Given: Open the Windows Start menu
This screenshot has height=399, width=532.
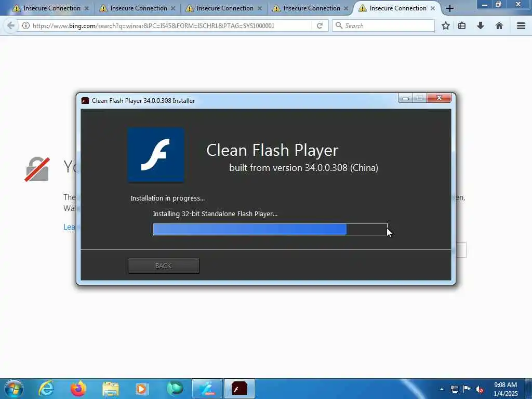Looking at the screenshot, I should (14, 389).
